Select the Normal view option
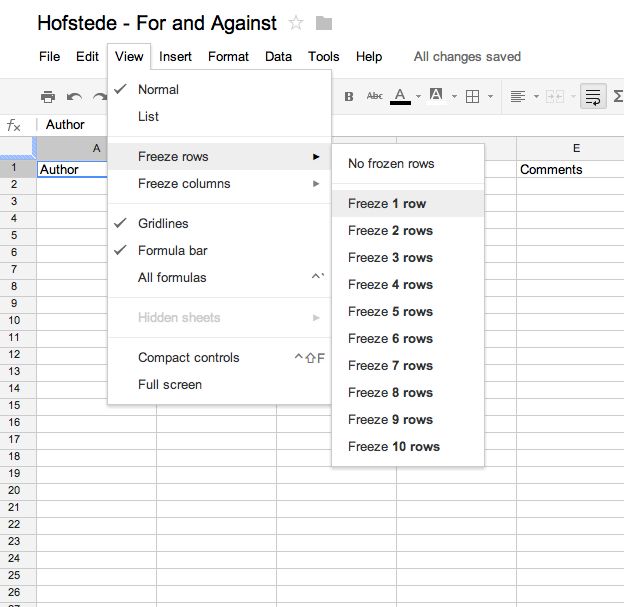 point(219,90)
